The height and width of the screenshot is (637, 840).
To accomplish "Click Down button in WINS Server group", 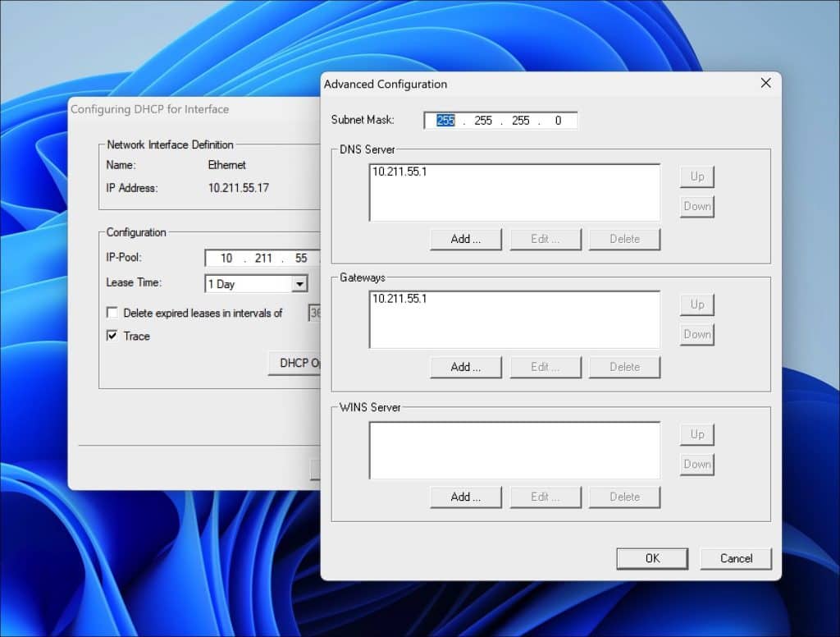I will 696,465.
